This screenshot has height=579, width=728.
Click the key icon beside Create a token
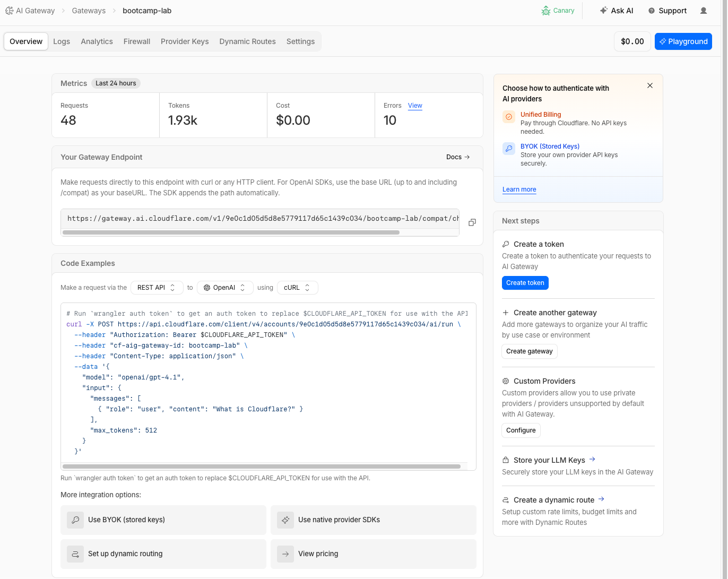point(506,244)
